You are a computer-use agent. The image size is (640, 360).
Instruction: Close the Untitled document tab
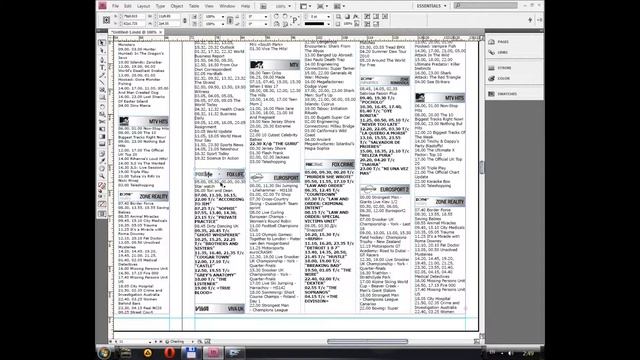click(x=161, y=32)
